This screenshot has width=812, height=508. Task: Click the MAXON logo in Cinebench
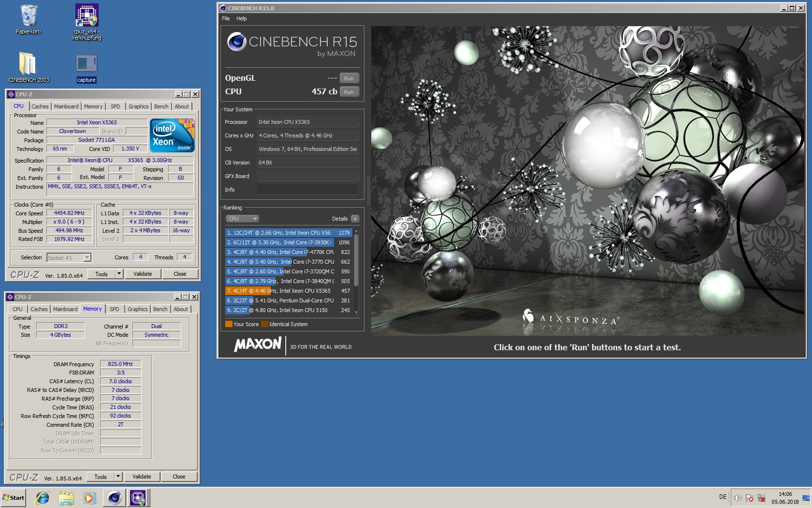click(x=258, y=344)
